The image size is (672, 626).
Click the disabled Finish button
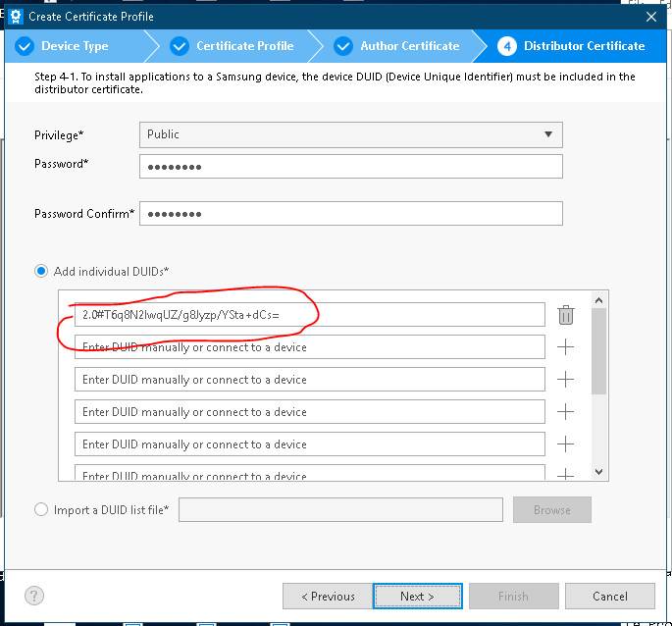513,596
